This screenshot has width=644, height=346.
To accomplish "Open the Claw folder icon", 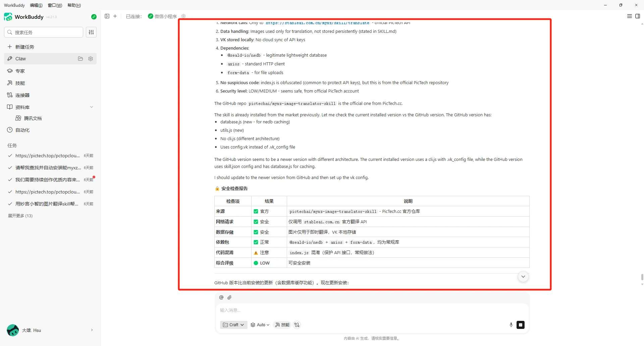I will 80,59.
